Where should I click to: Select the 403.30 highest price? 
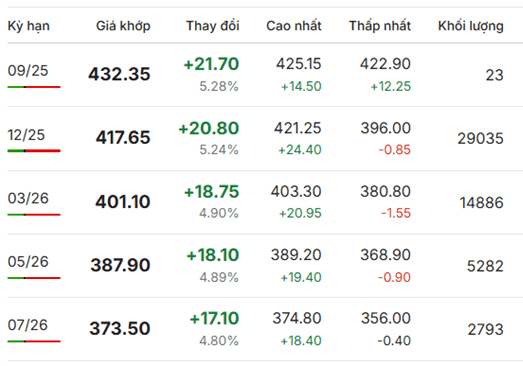pyautogui.click(x=296, y=192)
